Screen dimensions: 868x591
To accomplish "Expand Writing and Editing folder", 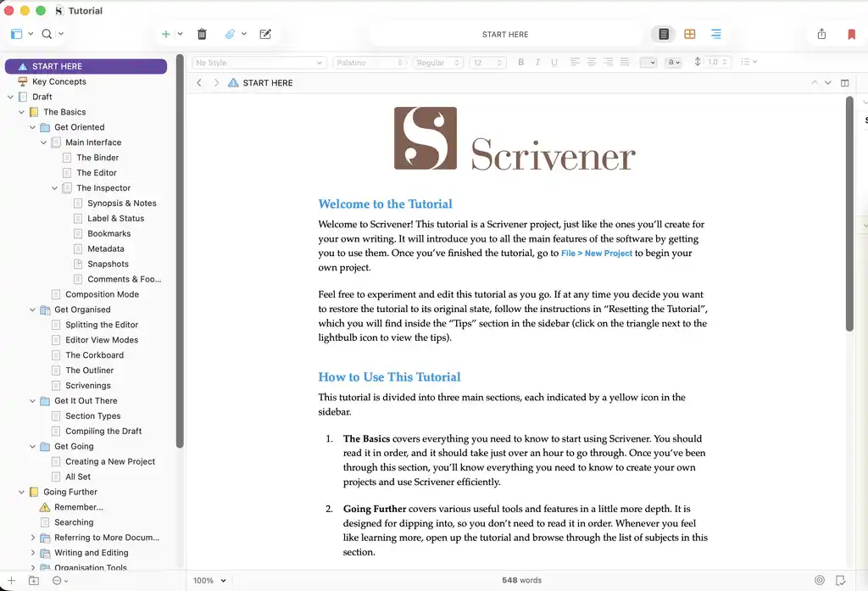I will click(x=33, y=553).
